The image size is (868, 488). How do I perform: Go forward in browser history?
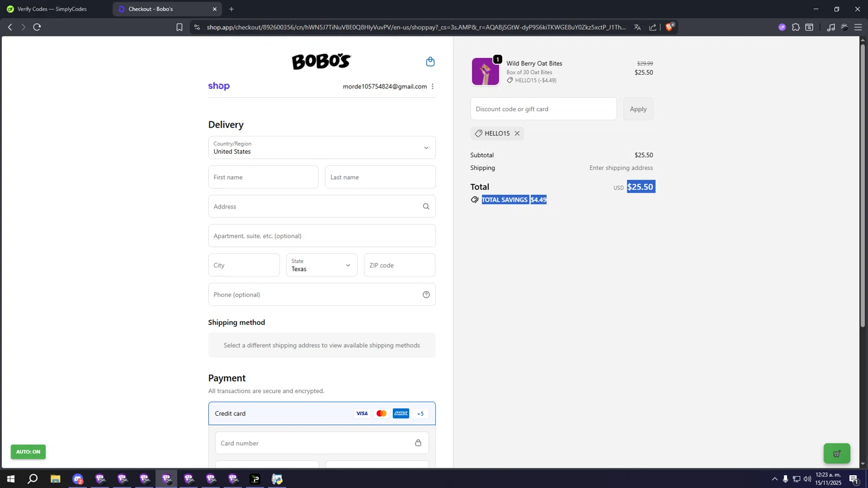23,27
